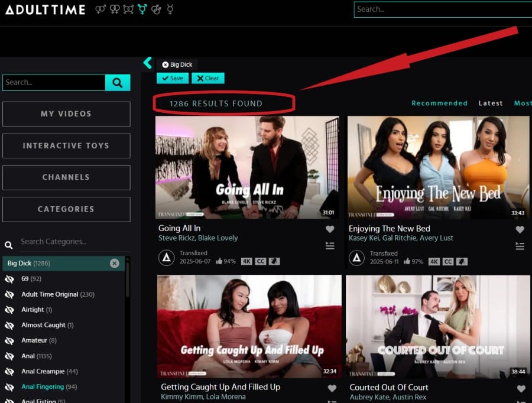Select the last gender preference icon in header
Image resolution: width=532 pixels, height=403 pixels.
coord(170,9)
